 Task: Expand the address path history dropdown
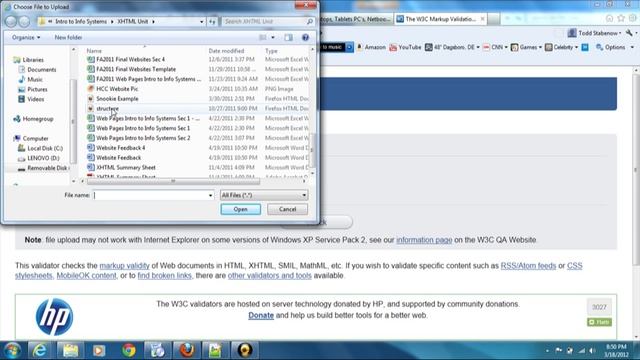(x=202, y=22)
